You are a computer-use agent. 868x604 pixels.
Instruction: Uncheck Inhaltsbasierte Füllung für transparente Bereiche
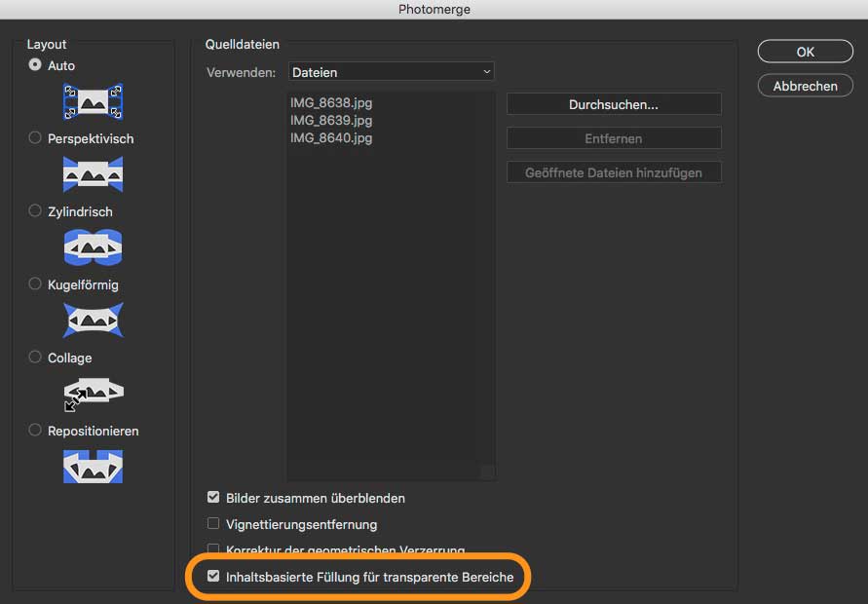point(213,577)
